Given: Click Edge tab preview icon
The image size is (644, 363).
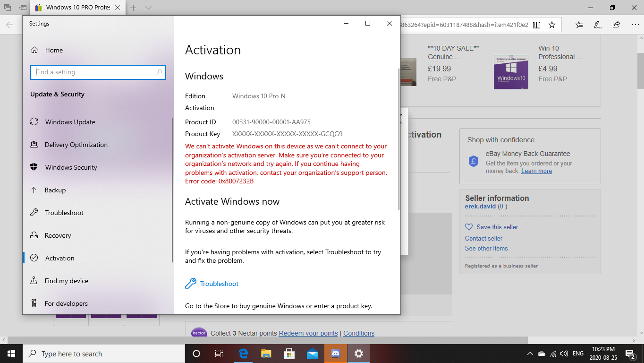Looking at the screenshot, I should pyautogui.click(x=8, y=8).
